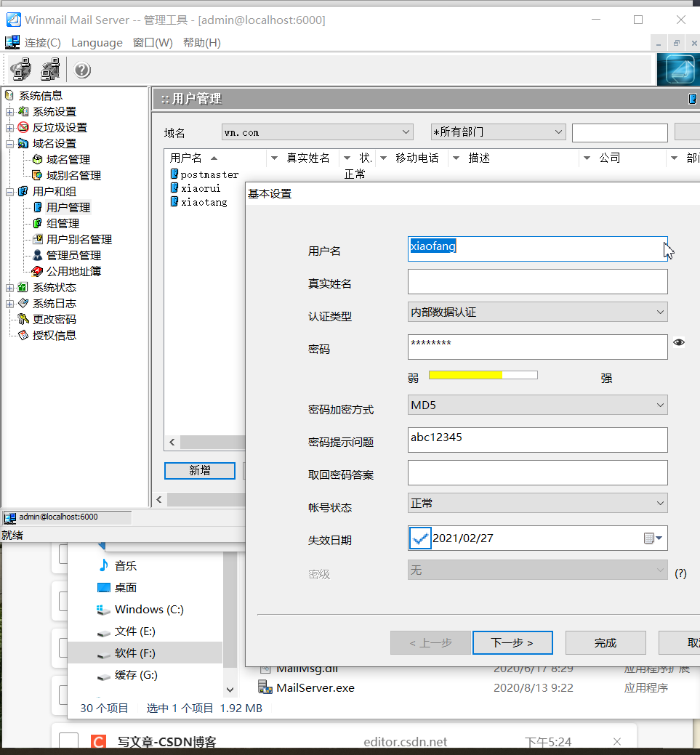Click the 完成 finish button
The height and width of the screenshot is (755, 700).
(605, 642)
